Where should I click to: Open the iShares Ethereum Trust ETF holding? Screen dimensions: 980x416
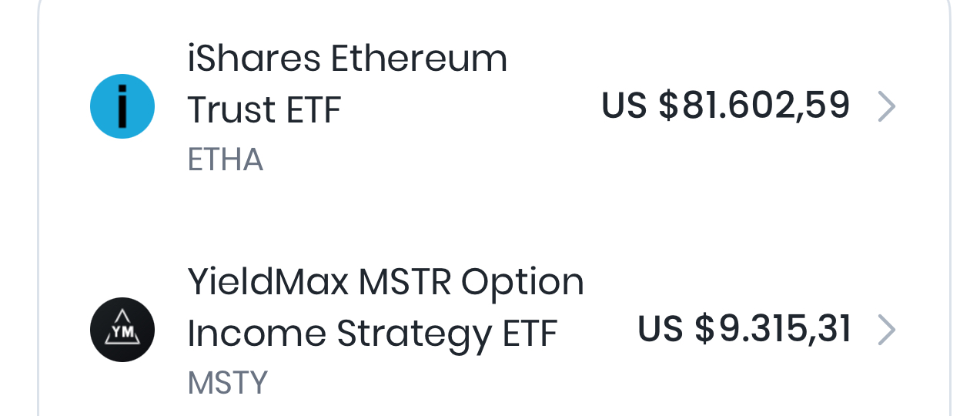(346, 85)
